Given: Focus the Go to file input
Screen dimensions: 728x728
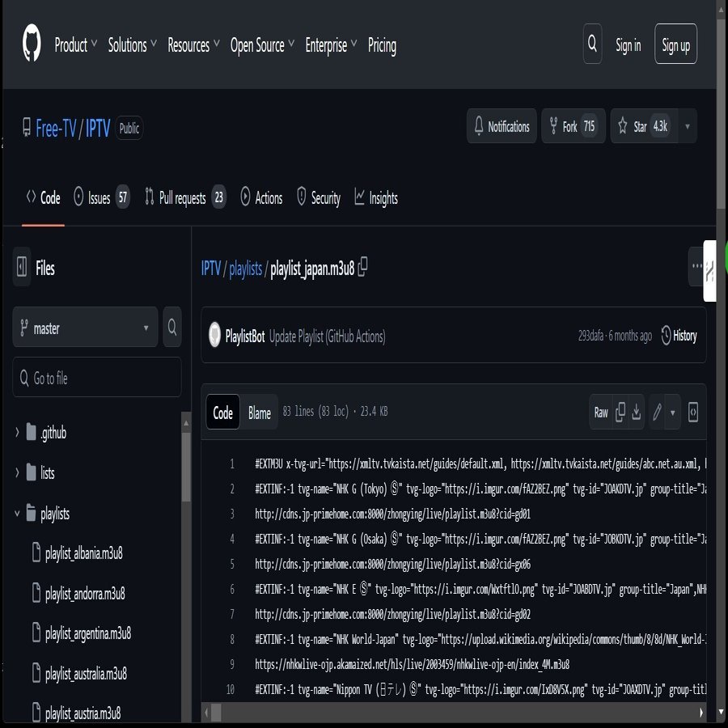Looking at the screenshot, I should [97, 377].
